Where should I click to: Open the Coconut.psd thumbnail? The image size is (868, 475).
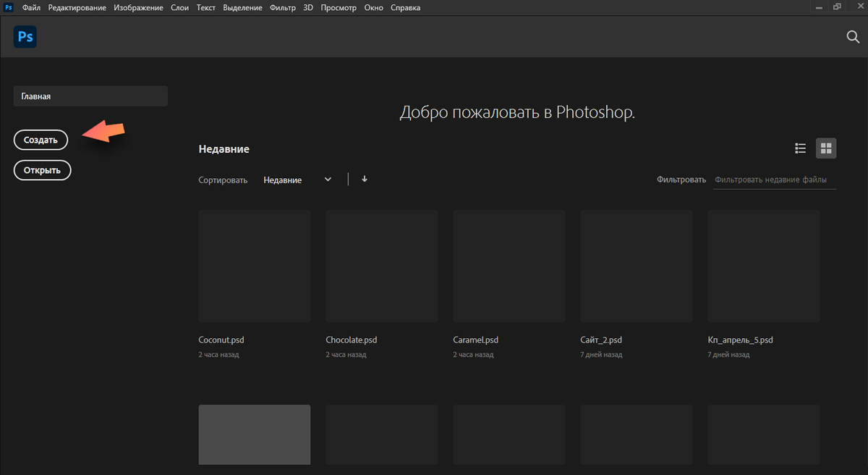click(x=255, y=266)
